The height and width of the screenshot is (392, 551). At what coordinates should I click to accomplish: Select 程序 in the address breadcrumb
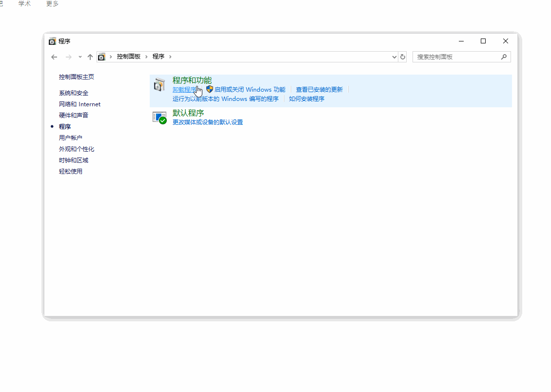click(158, 57)
